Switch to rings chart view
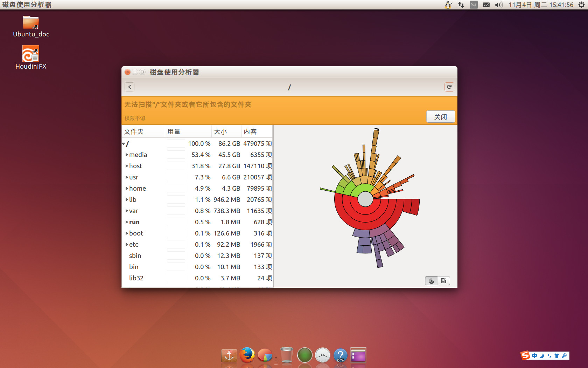Viewport: 588px width, 368px height. pyautogui.click(x=432, y=281)
